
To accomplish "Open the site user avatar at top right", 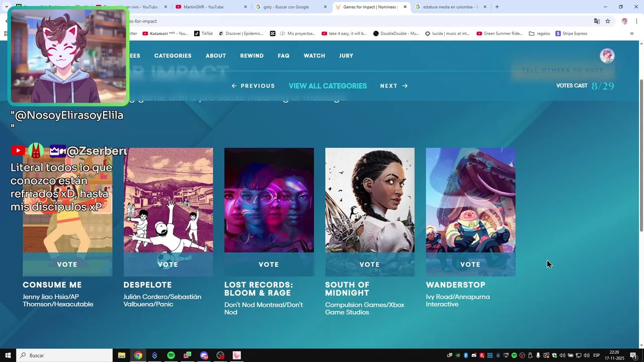I will 607,56.
